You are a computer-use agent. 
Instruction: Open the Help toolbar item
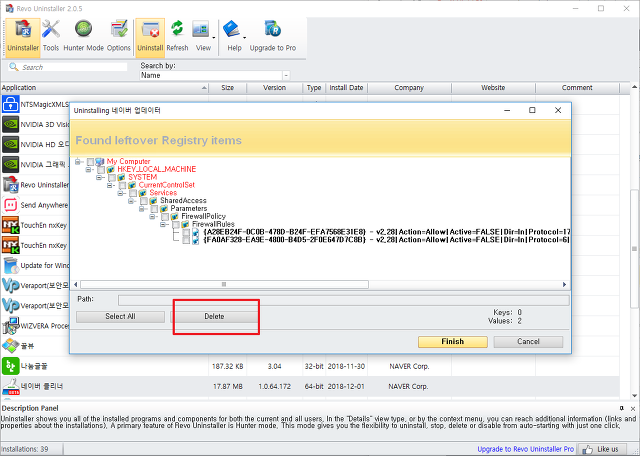234,37
